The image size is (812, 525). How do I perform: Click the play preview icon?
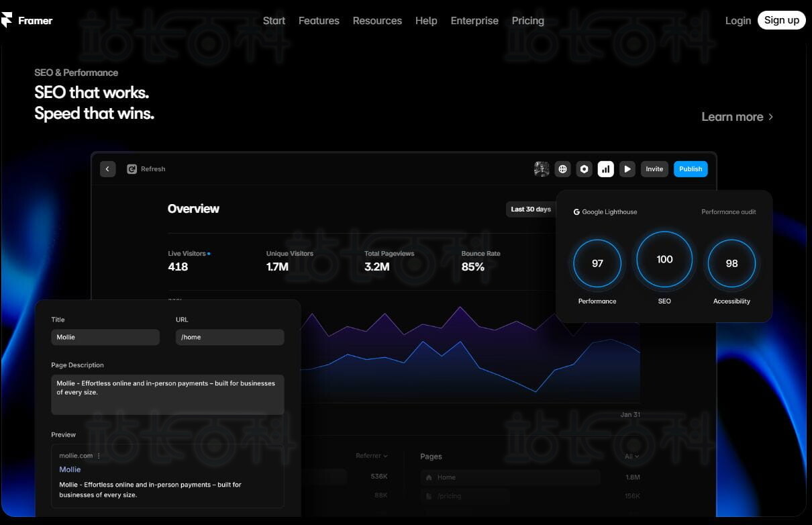627,169
